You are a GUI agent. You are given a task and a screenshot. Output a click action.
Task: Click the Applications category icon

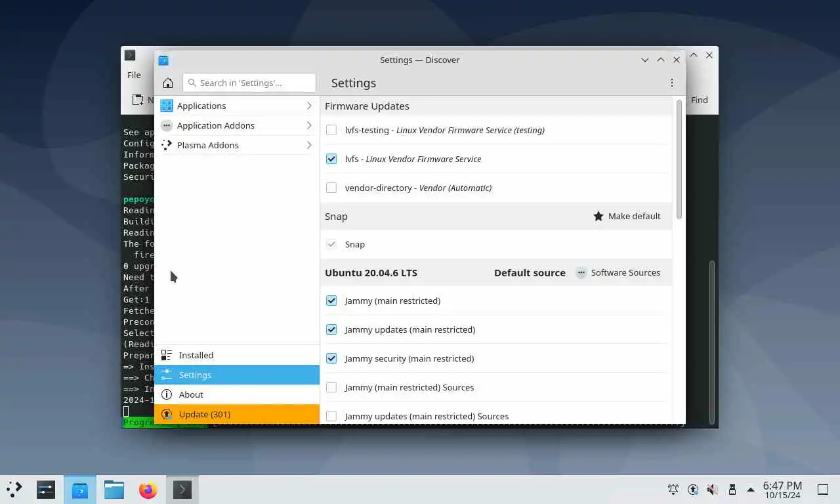[x=167, y=106]
